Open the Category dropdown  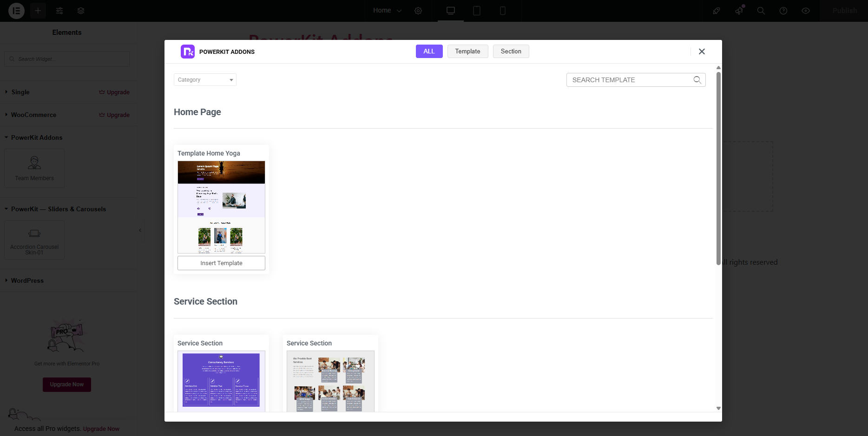[x=205, y=80]
